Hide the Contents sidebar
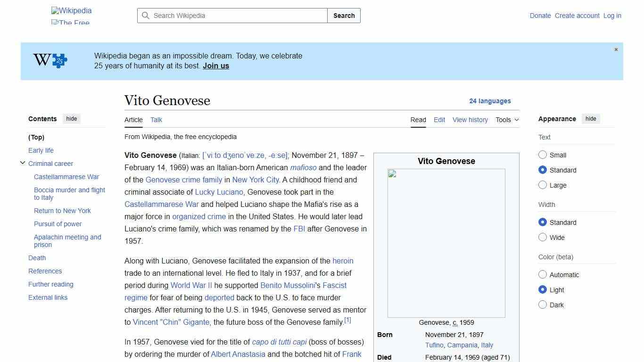 (x=71, y=118)
